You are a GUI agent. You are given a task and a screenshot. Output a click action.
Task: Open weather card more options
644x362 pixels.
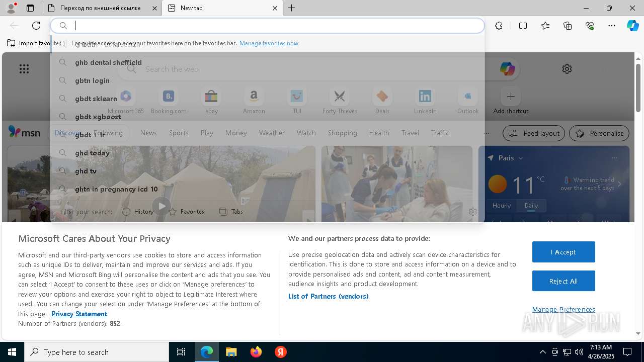pyautogui.click(x=614, y=158)
